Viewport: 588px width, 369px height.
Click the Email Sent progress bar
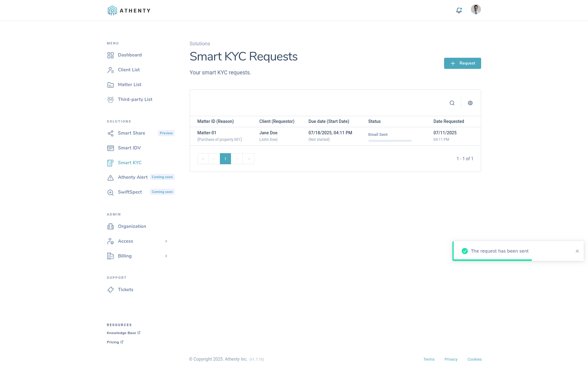pyautogui.click(x=390, y=141)
